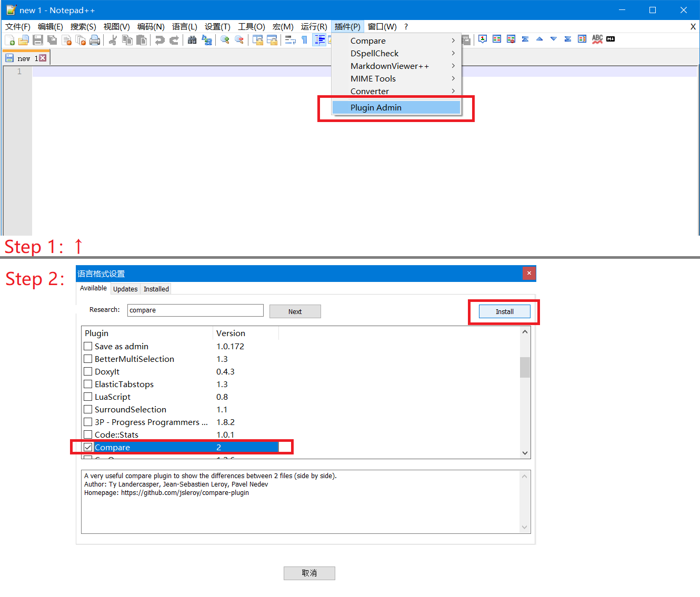Click the Zoom In magnifier icon
Image resolution: width=700 pixels, height=597 pixels.
point(225,39)
